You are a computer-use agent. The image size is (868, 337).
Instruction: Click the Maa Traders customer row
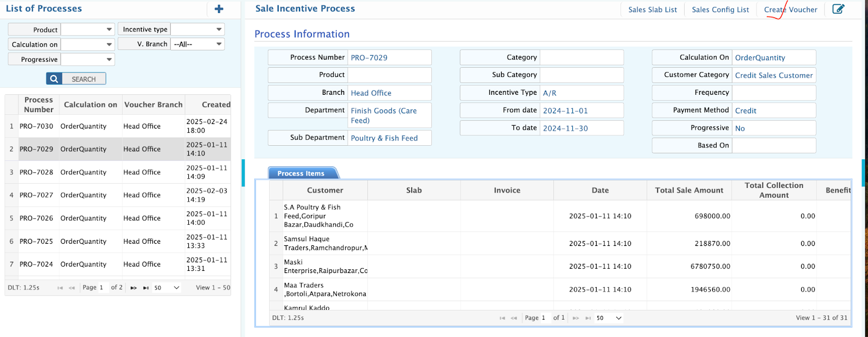[x=559, y=289]
